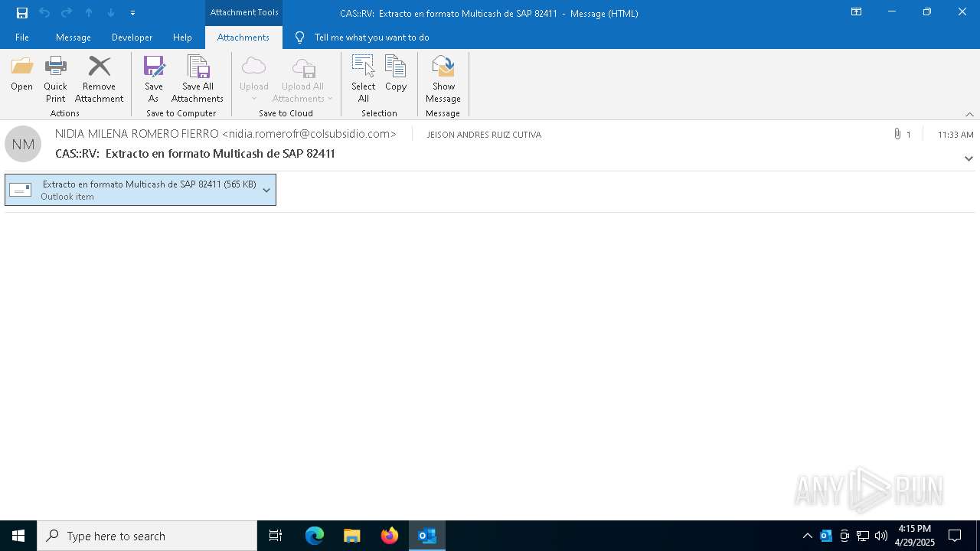Screen dimensions: 980x551
Task: Switch to the Message tab
Action: point(73,37)
